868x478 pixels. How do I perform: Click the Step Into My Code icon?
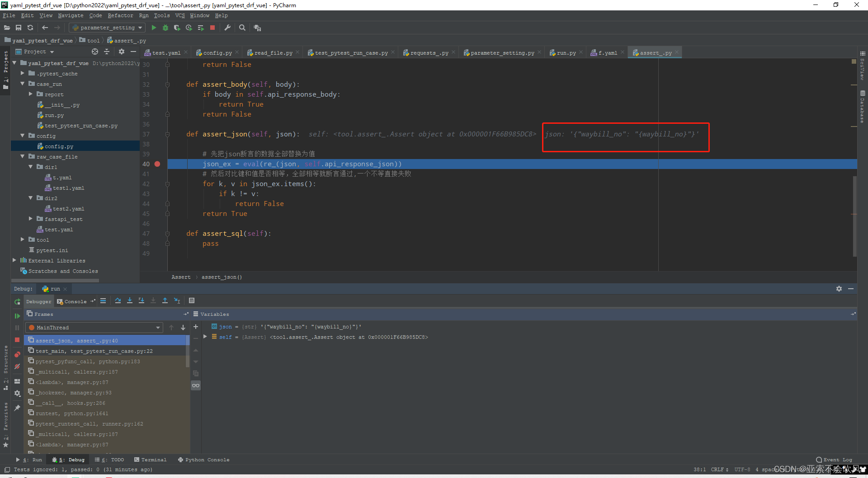click(x=142, y=300)
